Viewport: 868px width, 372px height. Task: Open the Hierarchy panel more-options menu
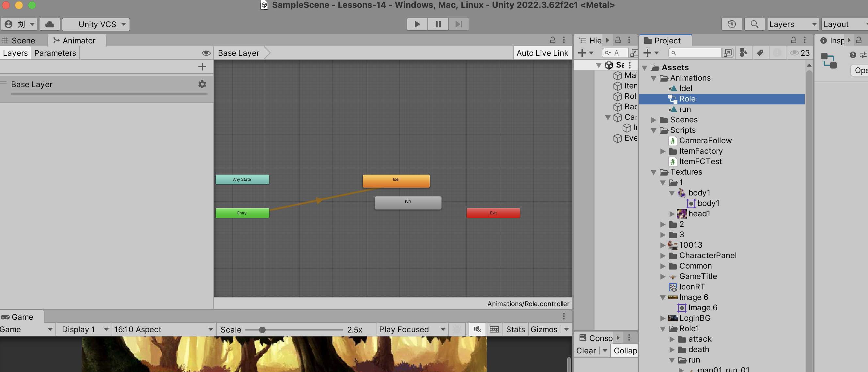point(629,40)
